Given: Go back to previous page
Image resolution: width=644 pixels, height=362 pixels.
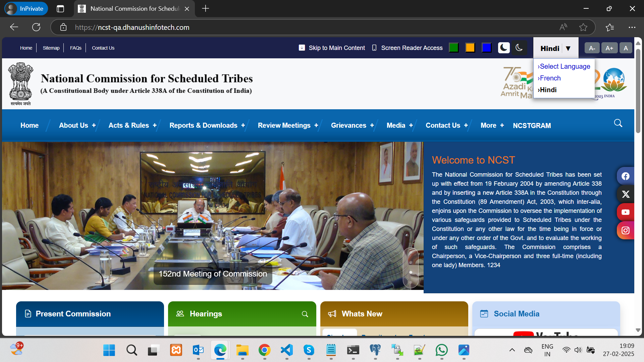Looking at the screenshot, I should 14,27.
